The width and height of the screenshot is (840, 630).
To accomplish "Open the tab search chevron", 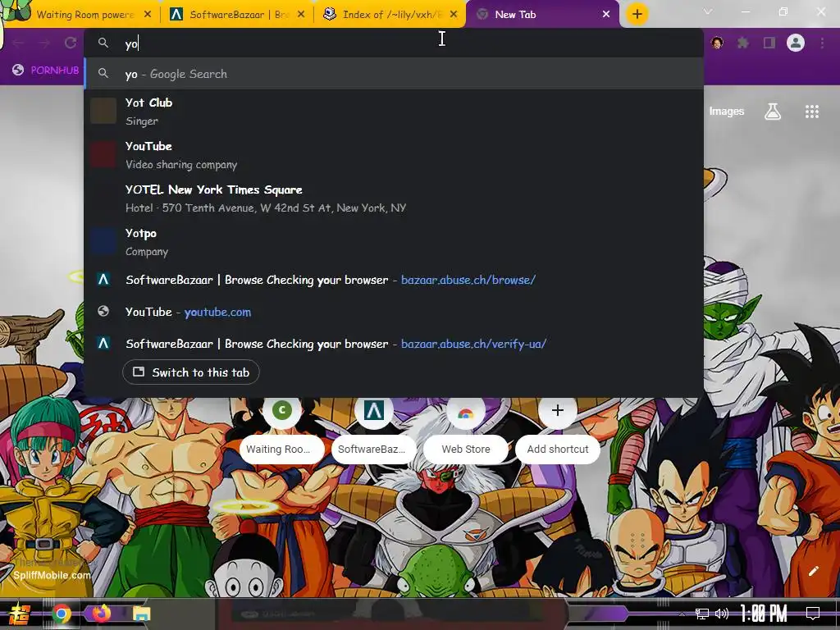I will (x=708, y=11).
